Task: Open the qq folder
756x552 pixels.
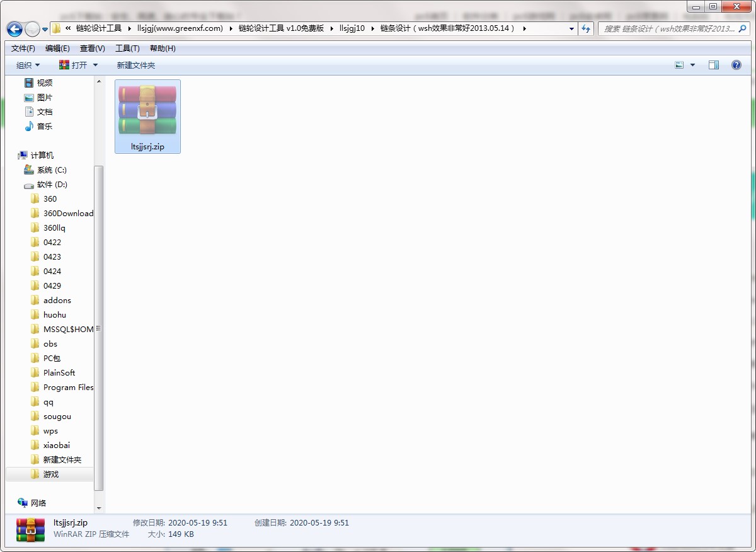Action: click(43, 401)
